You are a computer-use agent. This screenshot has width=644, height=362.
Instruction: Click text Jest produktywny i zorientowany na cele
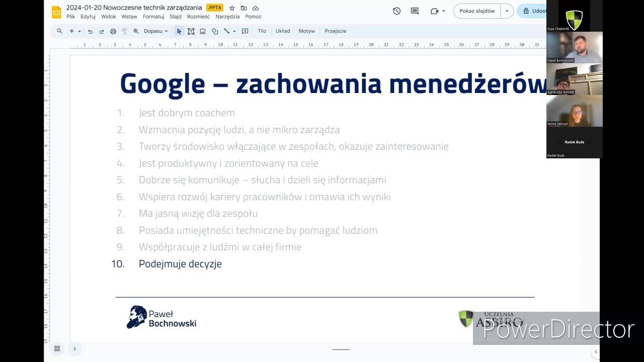(x=228, y=163)
